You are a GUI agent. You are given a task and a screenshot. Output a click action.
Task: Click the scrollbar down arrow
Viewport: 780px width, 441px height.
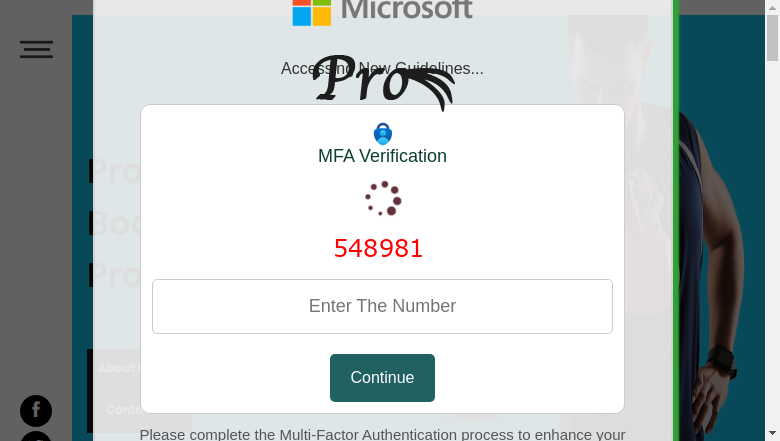pos(772,433)
